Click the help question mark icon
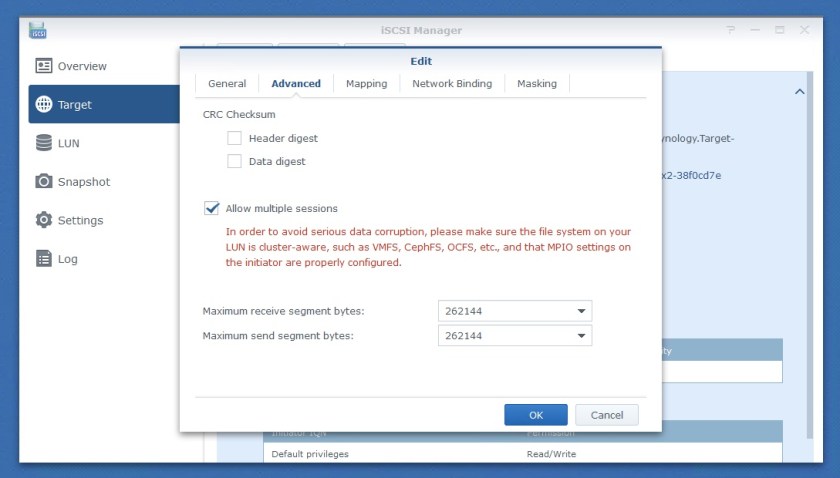 (x=731, y=30)
